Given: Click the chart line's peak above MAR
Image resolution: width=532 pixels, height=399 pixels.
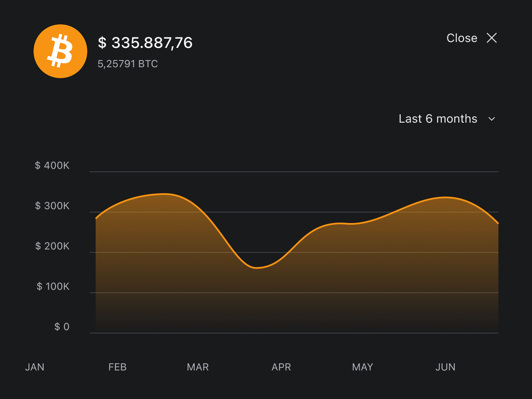Looking at the screenshot, I should (166, 194).
